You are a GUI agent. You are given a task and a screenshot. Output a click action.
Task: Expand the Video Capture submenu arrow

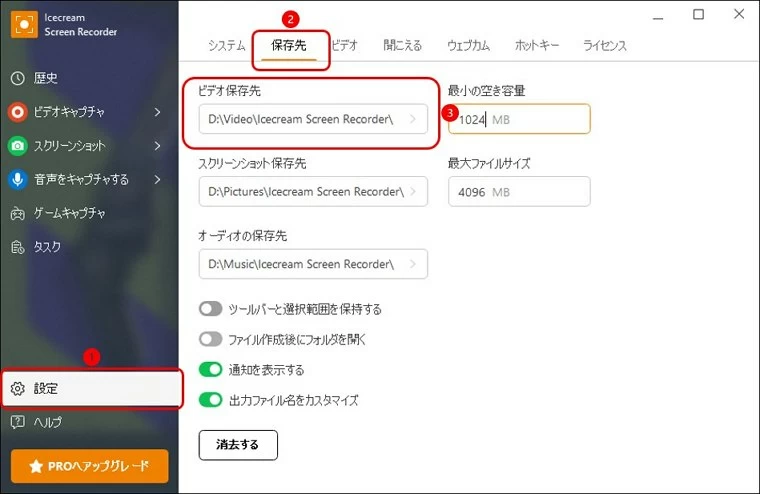tap(157, 112)
